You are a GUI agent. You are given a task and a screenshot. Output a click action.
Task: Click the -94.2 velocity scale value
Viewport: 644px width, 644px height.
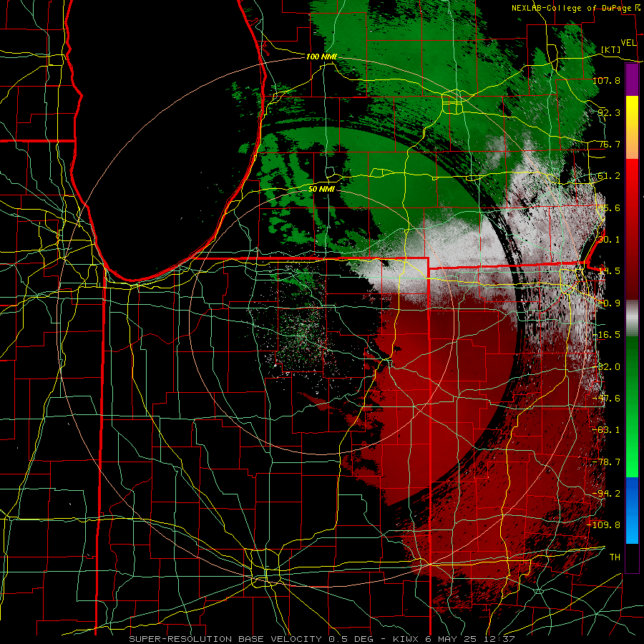point(606,493)
